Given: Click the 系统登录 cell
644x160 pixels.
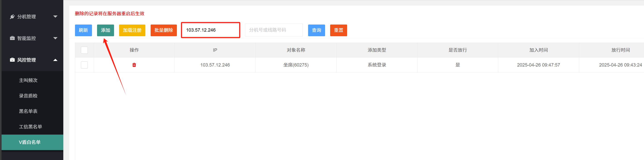Looking at the screenshot, I should pos(376,65).
